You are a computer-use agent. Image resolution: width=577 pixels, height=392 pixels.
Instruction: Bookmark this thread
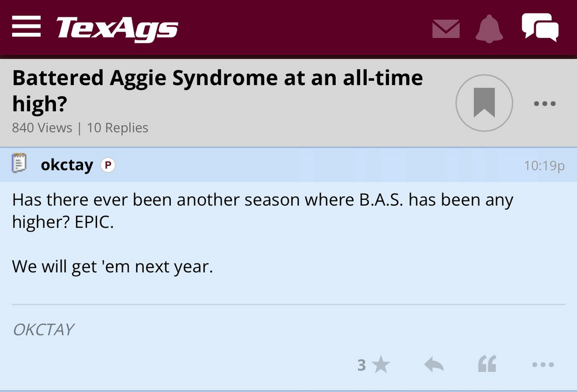point(484,104)
